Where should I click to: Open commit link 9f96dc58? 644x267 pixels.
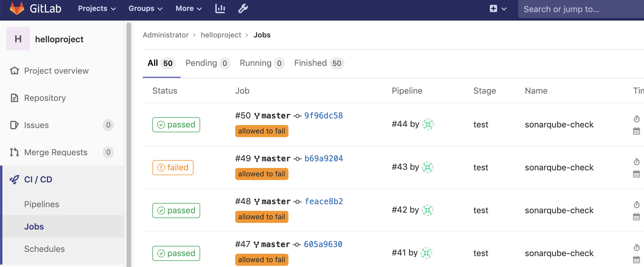[x=324, y=116]
